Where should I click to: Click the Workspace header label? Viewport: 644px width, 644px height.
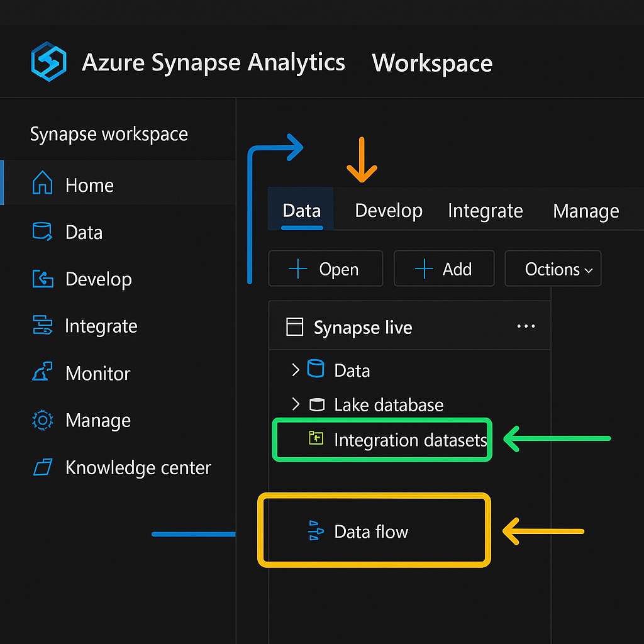pyautogui.click(x=432, y=64)
